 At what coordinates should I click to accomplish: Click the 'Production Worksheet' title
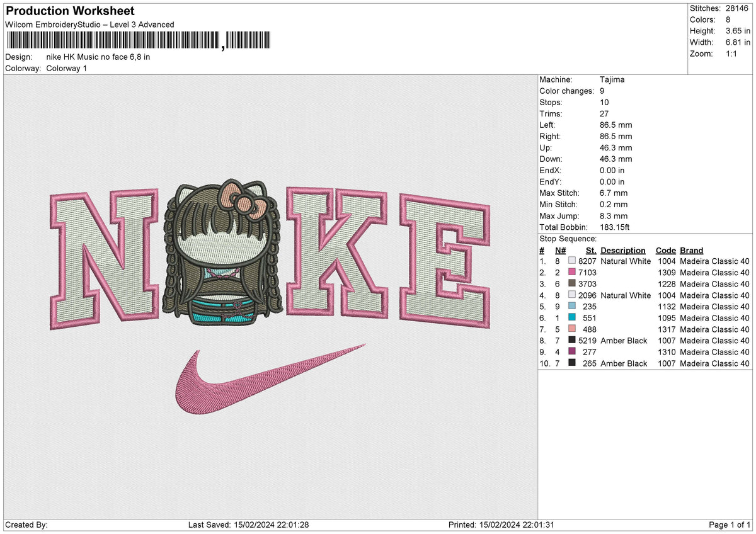pyautogui.click(x=70, y=11)
